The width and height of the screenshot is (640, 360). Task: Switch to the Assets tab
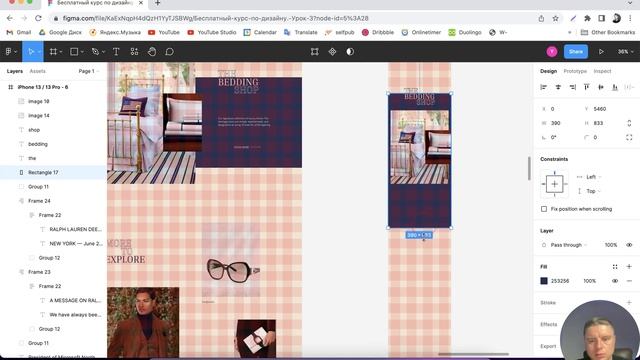38,71
